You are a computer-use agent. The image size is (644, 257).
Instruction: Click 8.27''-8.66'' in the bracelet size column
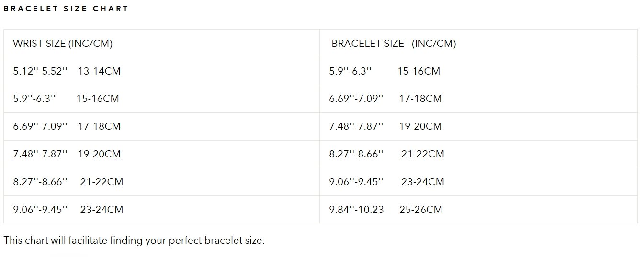[356, 155]
